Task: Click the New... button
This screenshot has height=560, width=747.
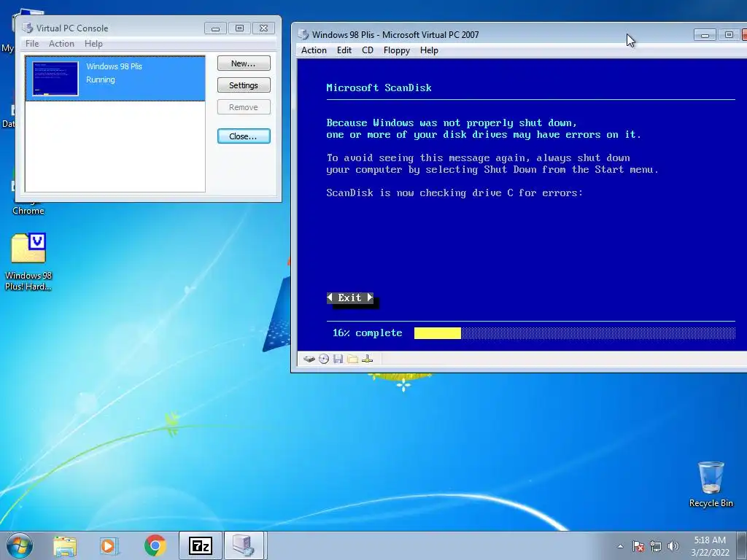Action: point(244,63)
